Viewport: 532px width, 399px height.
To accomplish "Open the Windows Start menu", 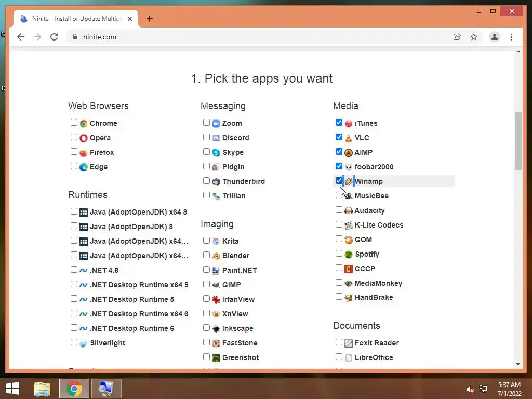I will (x=12, y=389).
